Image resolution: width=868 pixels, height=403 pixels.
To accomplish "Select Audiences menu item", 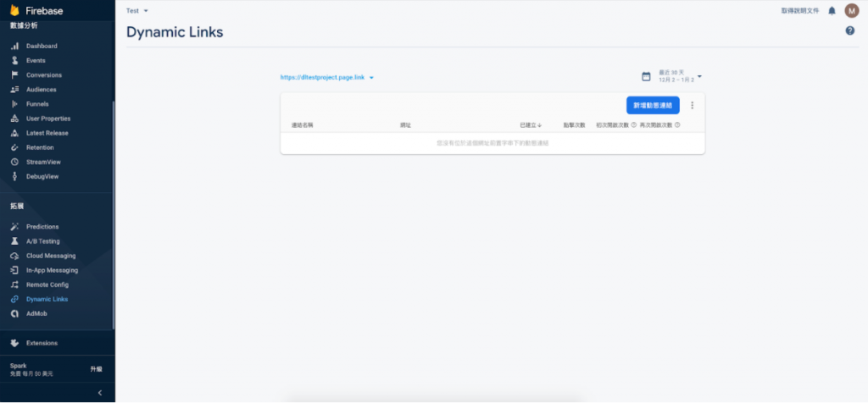I will (x=42, y=90).
